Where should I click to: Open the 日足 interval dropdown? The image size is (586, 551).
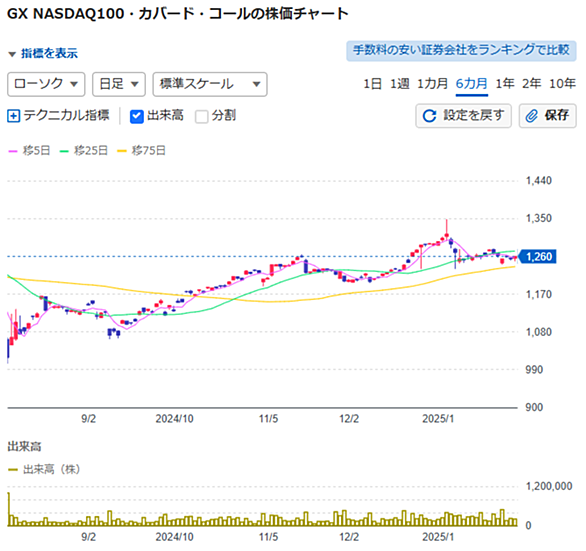coord(119,84)
